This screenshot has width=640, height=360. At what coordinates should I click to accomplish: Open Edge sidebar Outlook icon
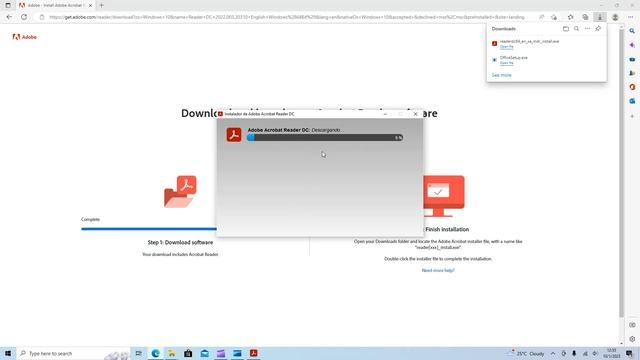pyautogui.click(x=632, y=101)
